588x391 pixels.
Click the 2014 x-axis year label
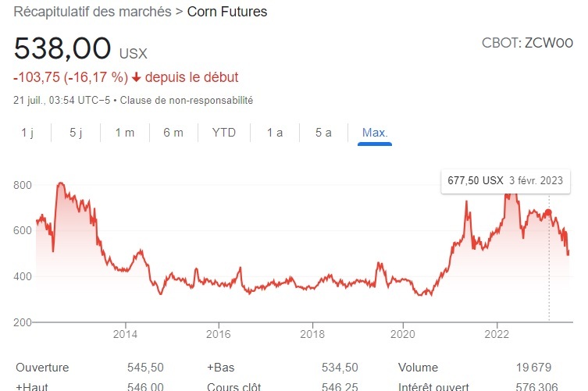click(125, 335)
